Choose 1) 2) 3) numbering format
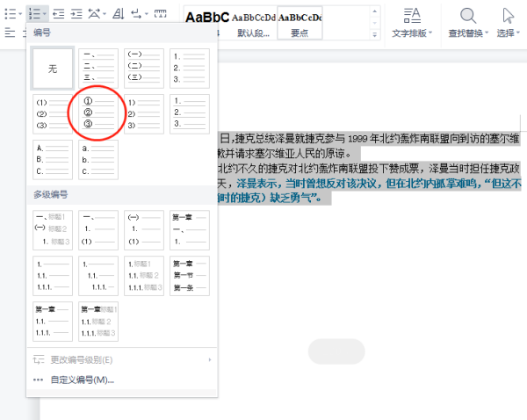 (x=144, y=114)
